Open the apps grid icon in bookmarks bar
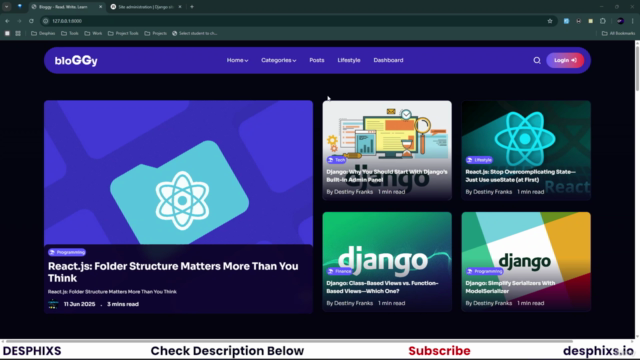The height and width of the screenshot is (360, 640). point(18,33)
